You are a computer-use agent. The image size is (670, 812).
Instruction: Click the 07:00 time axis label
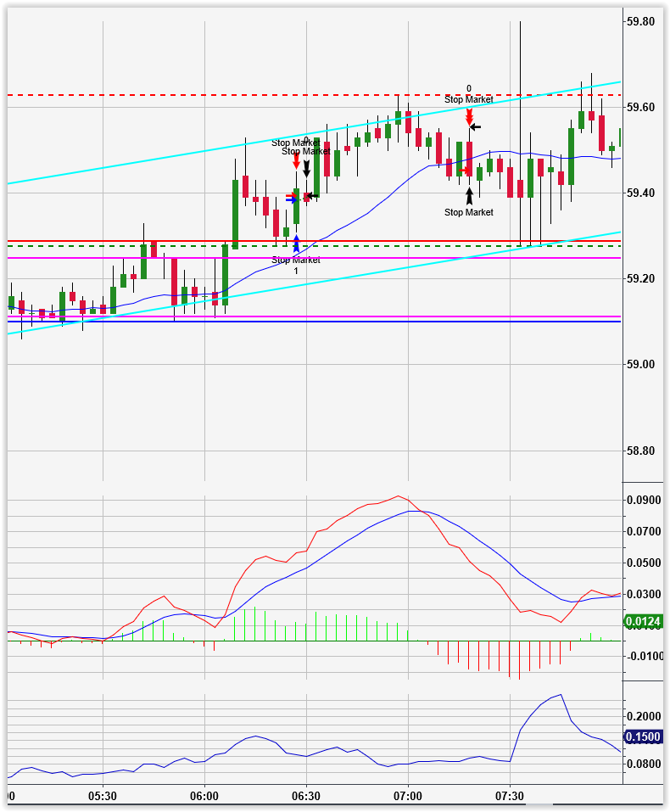tap(408, 795)
